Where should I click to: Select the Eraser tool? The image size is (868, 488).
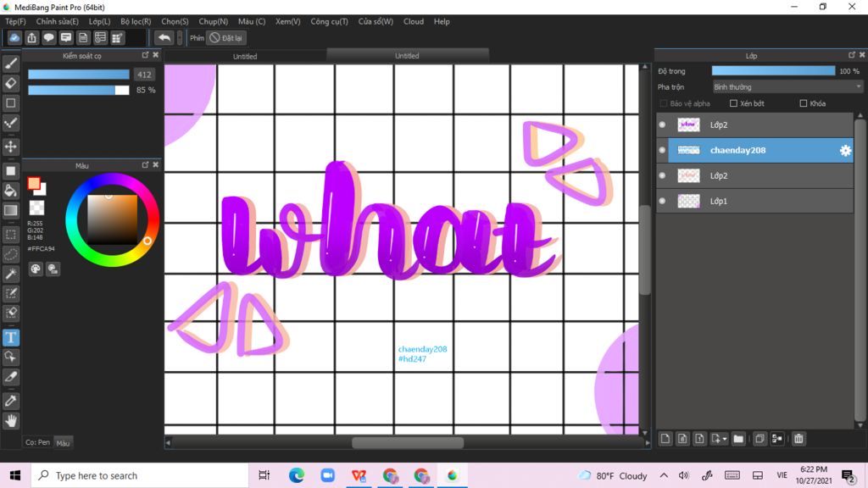point(10,83)
